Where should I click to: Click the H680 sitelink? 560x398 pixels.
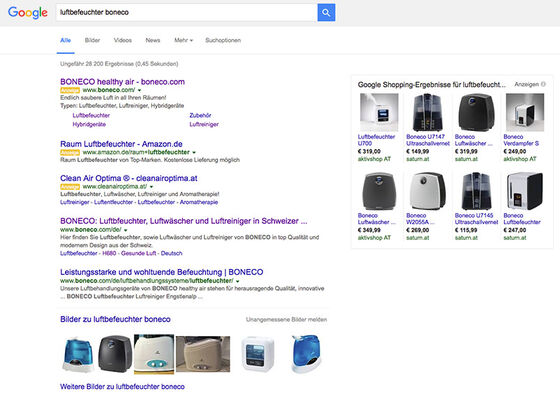[x=109, y=253]
